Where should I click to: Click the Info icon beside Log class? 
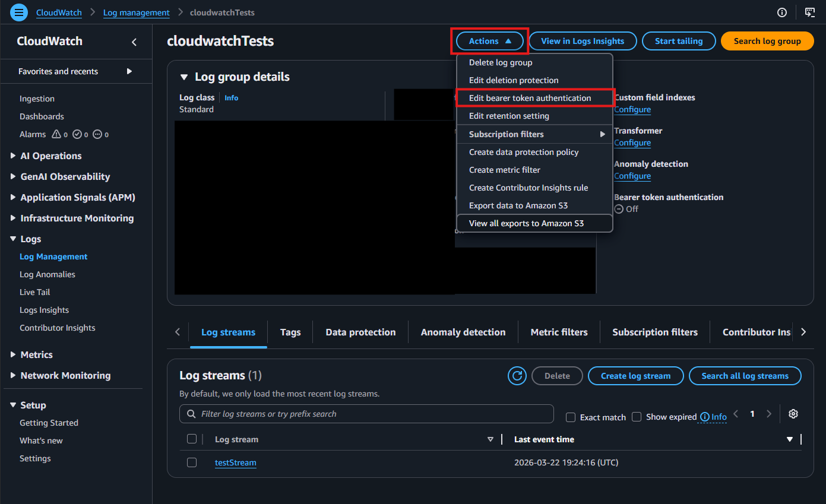tap(231, 97)
